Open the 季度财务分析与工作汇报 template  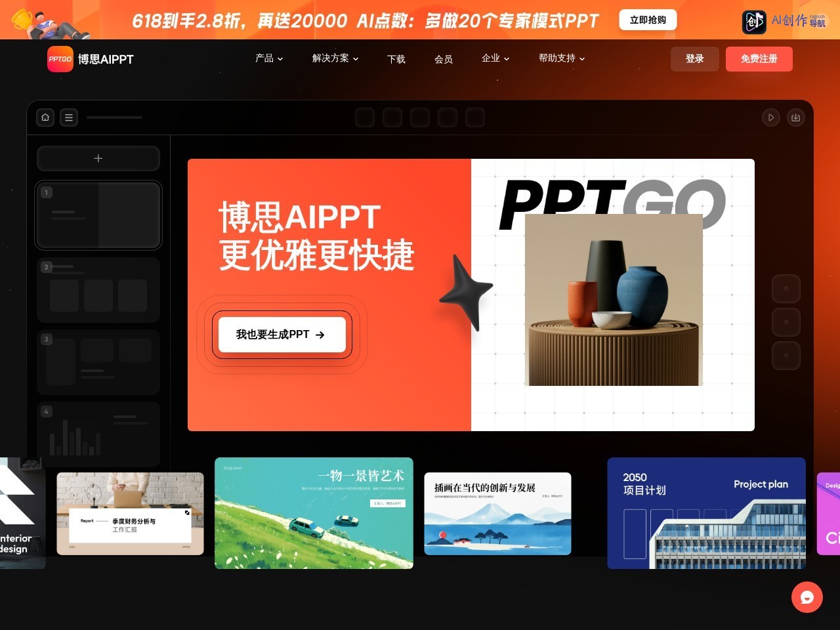[x=130, y=514]
